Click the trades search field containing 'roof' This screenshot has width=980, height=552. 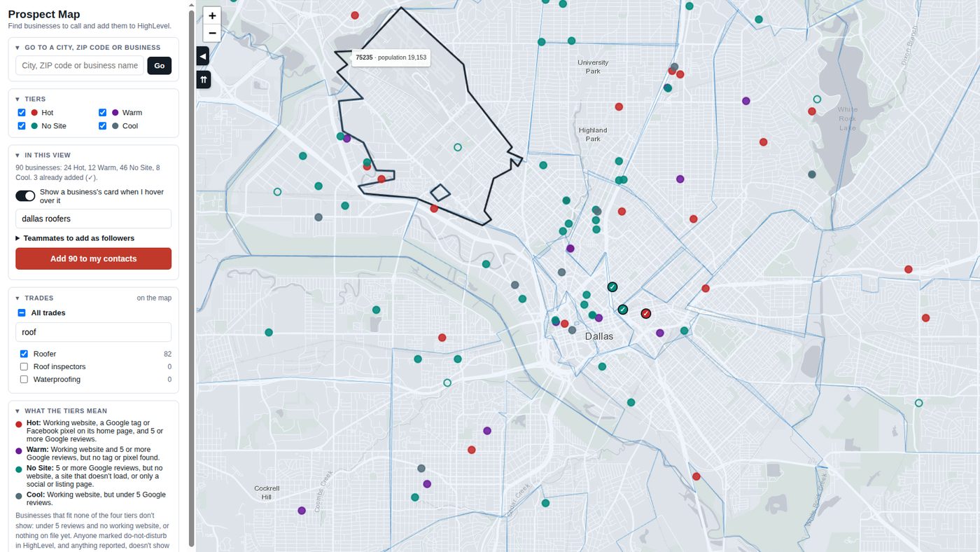coord(94,332)
